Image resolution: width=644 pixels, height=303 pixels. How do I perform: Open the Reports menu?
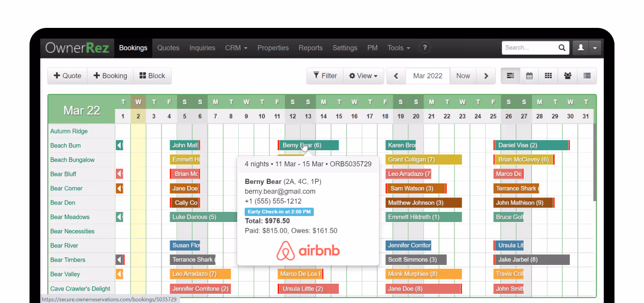(311, 48)
